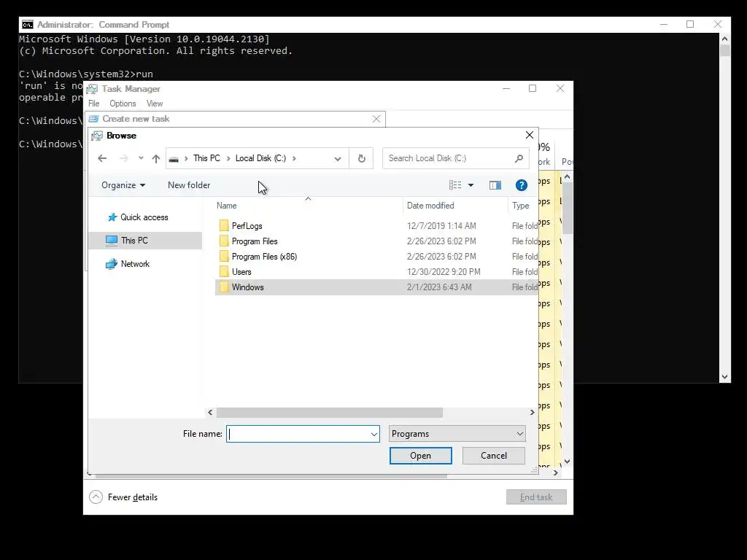Refresh the Local Disk (C:) folder view
This screenshot has height=560, width=747.
tap(362, 158)
